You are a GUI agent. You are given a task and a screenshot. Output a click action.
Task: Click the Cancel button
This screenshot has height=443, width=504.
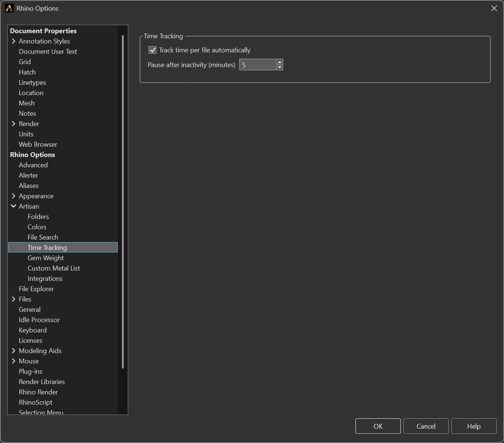coord(426,426)
